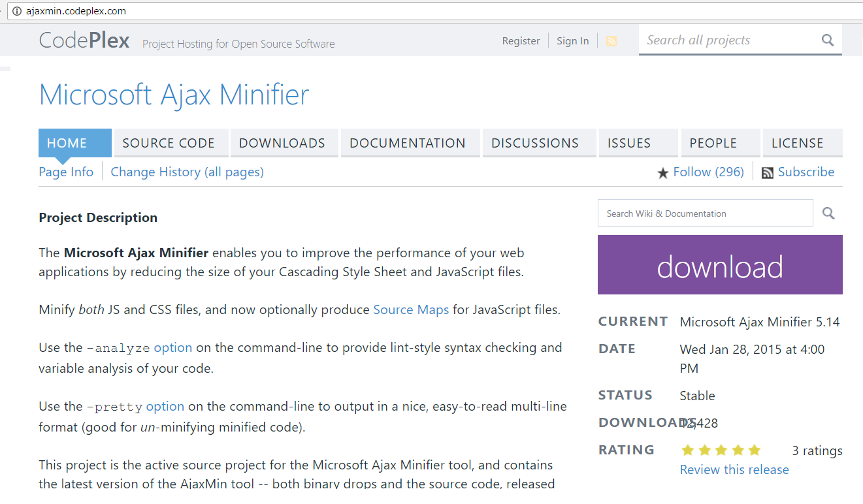
Task: Click Review this release link
Action: 734,469
